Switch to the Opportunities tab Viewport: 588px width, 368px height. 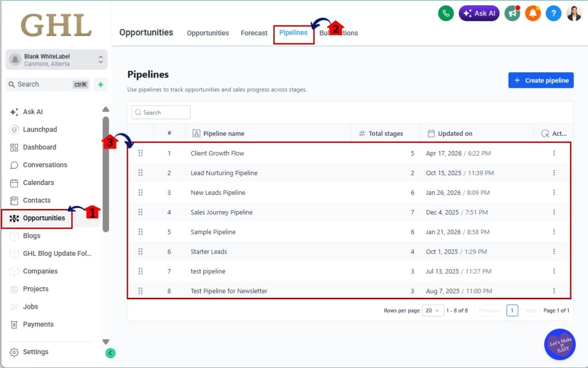click(x=208, y=33)
